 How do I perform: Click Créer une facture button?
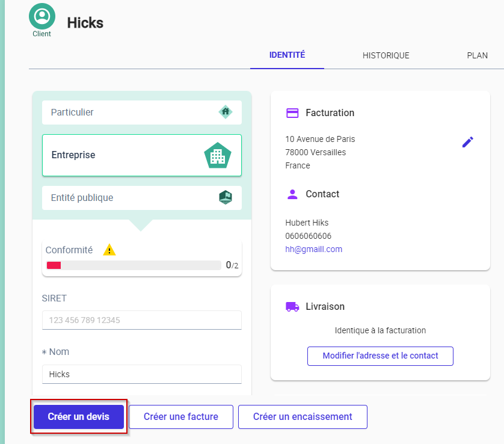tap(180, 416)
